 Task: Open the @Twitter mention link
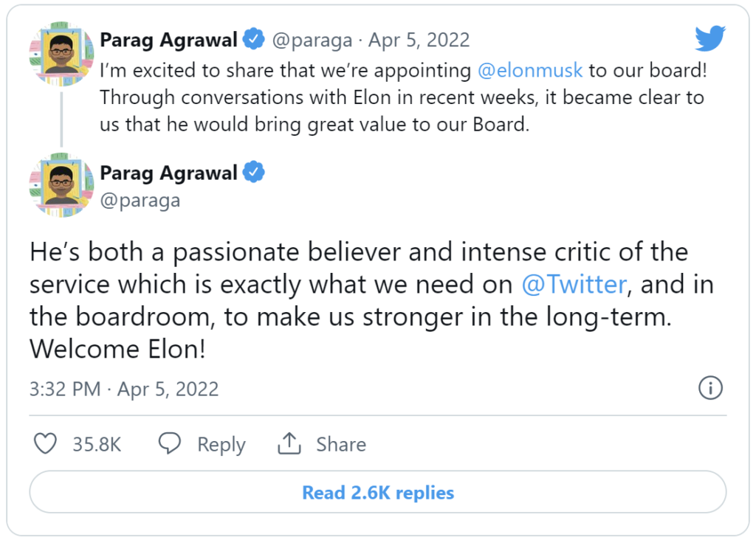coord(574,284)
